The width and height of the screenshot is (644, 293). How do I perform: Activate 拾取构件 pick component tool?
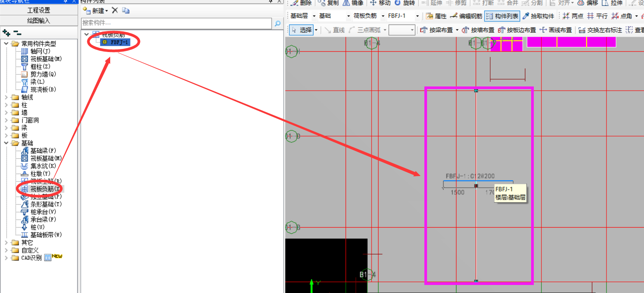(538, 16)
